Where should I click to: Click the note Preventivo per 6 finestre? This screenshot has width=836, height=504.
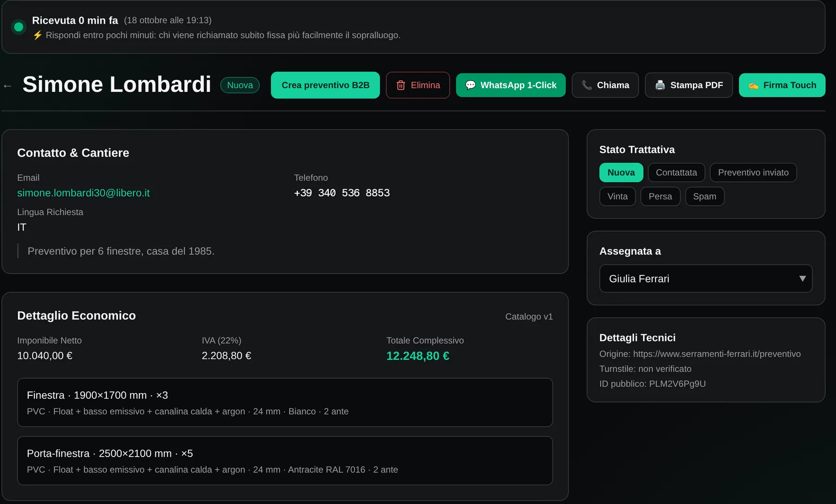(x=121, y=251)
